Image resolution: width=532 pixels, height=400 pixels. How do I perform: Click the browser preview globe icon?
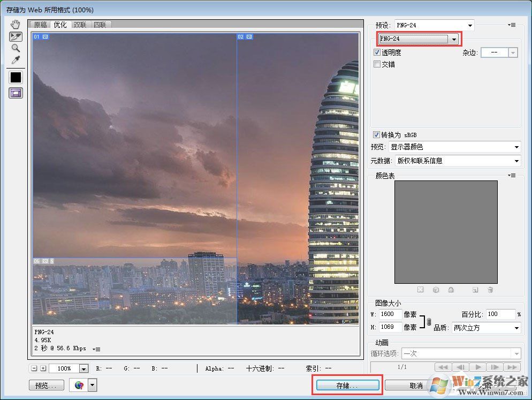click(x=79, y=385)
